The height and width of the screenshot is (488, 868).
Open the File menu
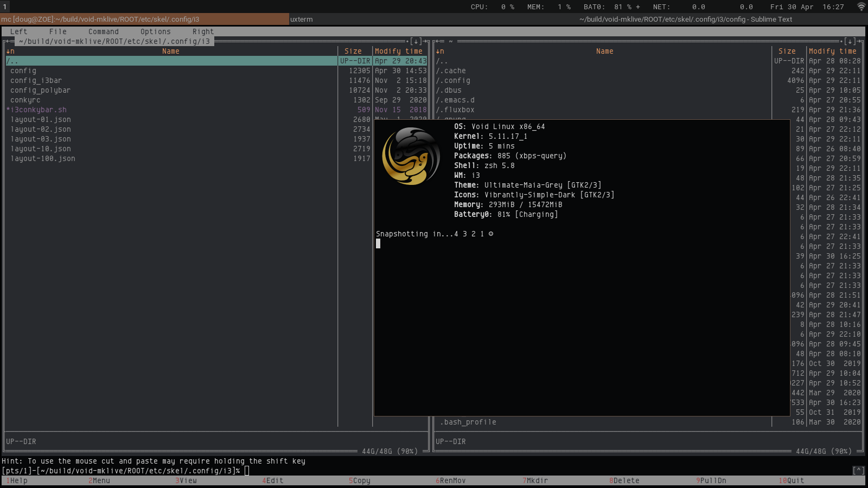pyautogui.click(x=58, y=31)
